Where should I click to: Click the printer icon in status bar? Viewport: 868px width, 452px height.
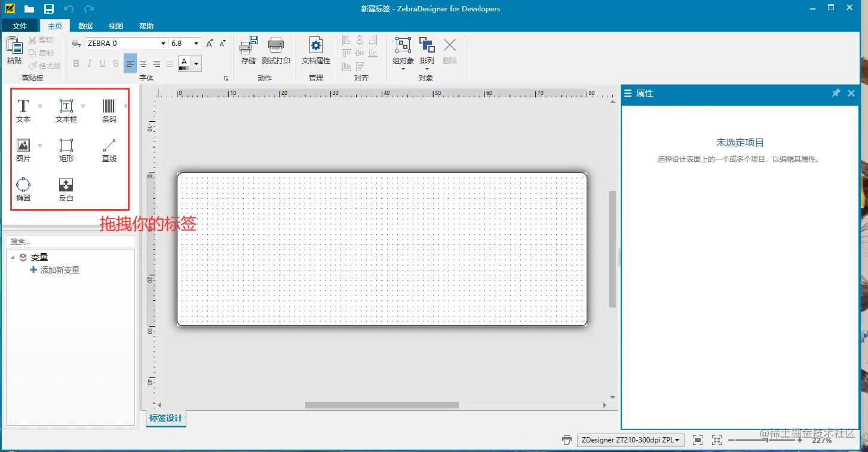pos(567,440)
